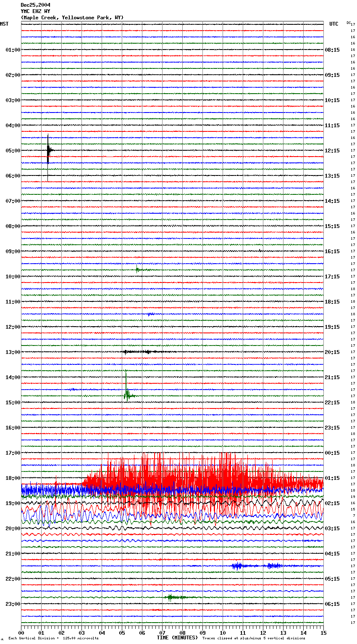Click the 00:15 UTC time label
357x644 pixels.
(x=332, y=453)
